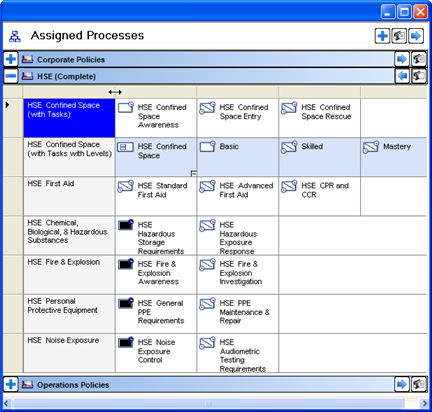The width and height of the screenshot is (432, 412).
Task: Collapse the HSE (Complete) section
Action: click(11, 76)
